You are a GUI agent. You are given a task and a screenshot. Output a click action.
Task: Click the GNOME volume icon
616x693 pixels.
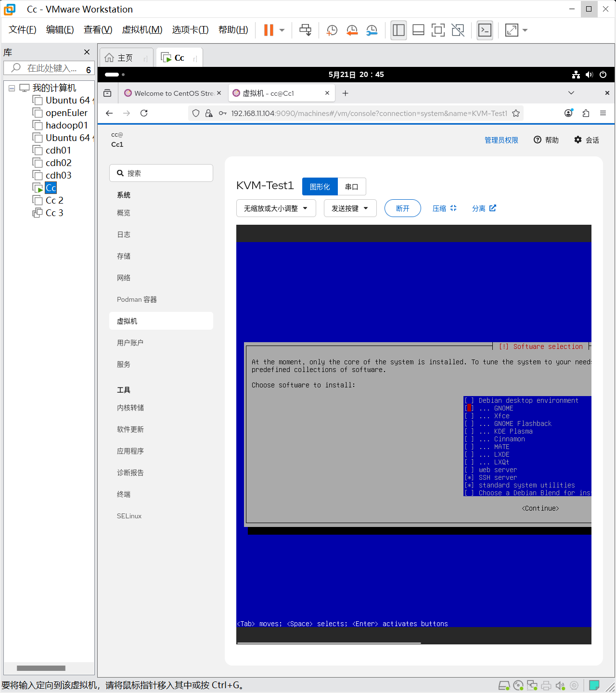pos(590,75)
